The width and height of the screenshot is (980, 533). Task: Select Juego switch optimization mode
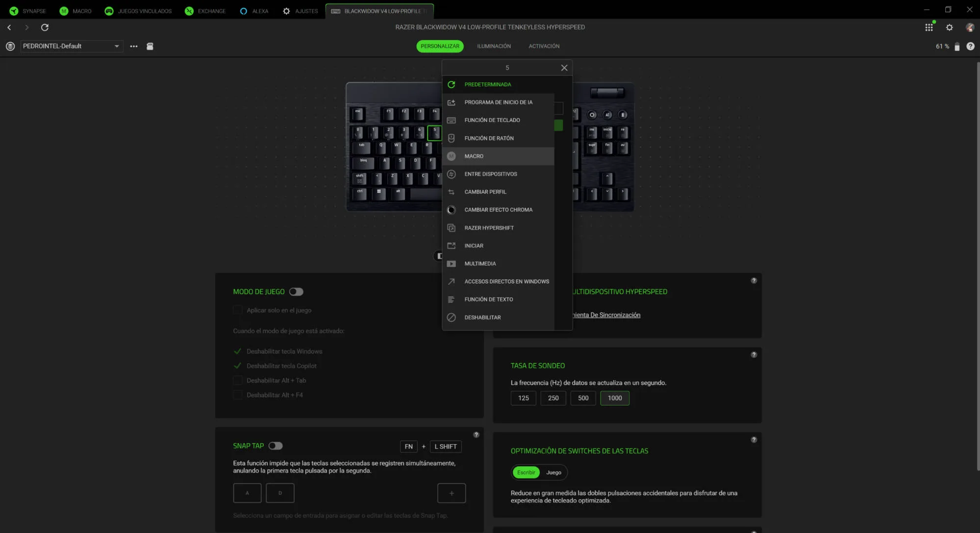point(553,472)
